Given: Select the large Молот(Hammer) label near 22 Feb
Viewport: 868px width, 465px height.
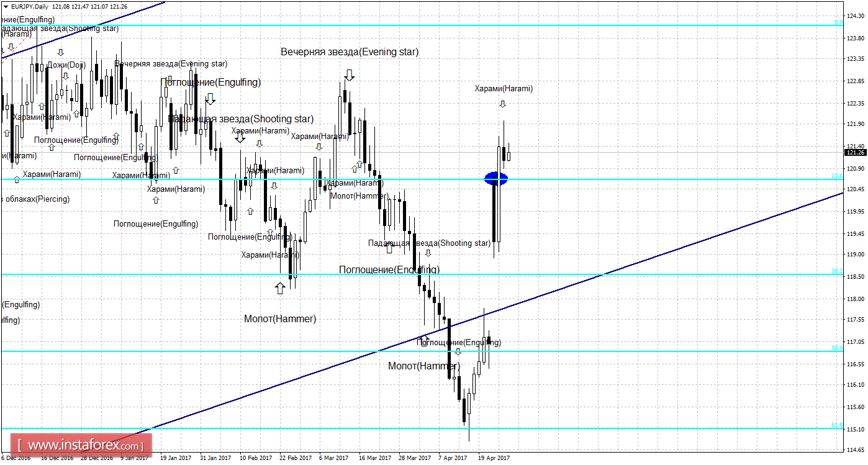Looking at the screenshot, I should point(280,318).
